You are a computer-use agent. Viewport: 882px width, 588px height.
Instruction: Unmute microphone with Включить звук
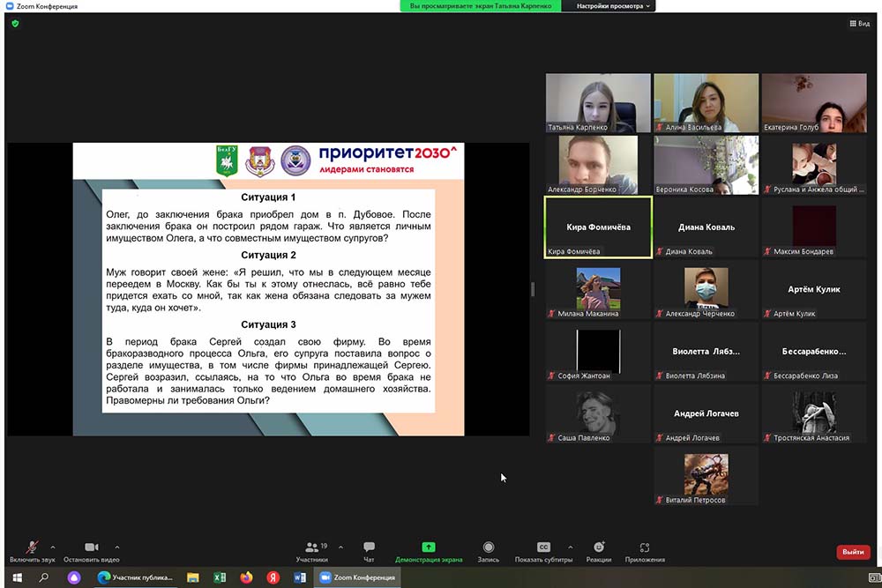[32, 548]
